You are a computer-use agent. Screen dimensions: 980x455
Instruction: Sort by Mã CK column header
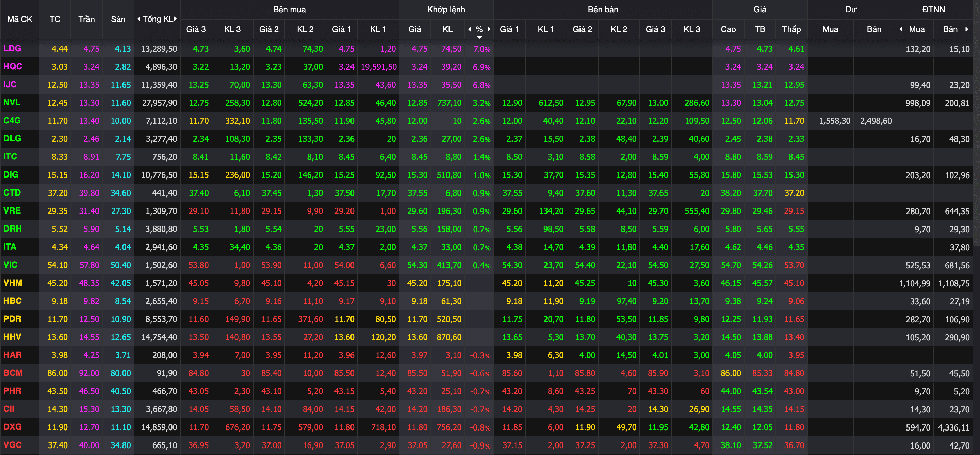coord(19,19)
